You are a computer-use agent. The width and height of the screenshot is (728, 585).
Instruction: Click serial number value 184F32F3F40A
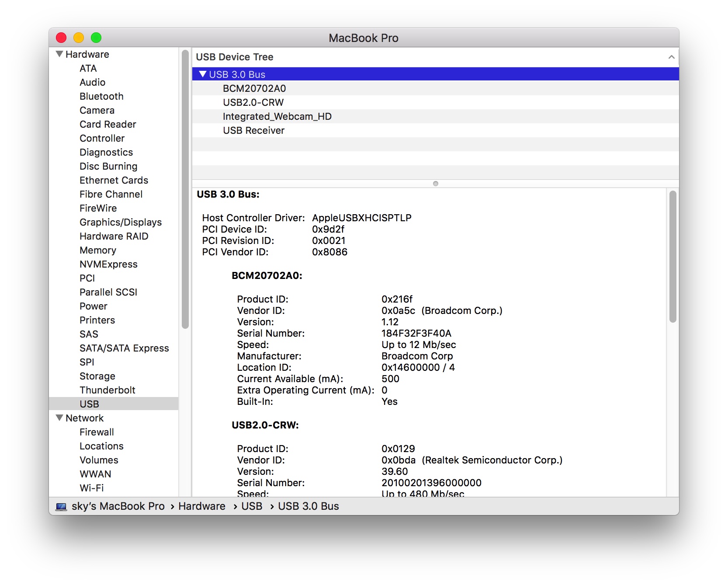[x=416, y=333]
